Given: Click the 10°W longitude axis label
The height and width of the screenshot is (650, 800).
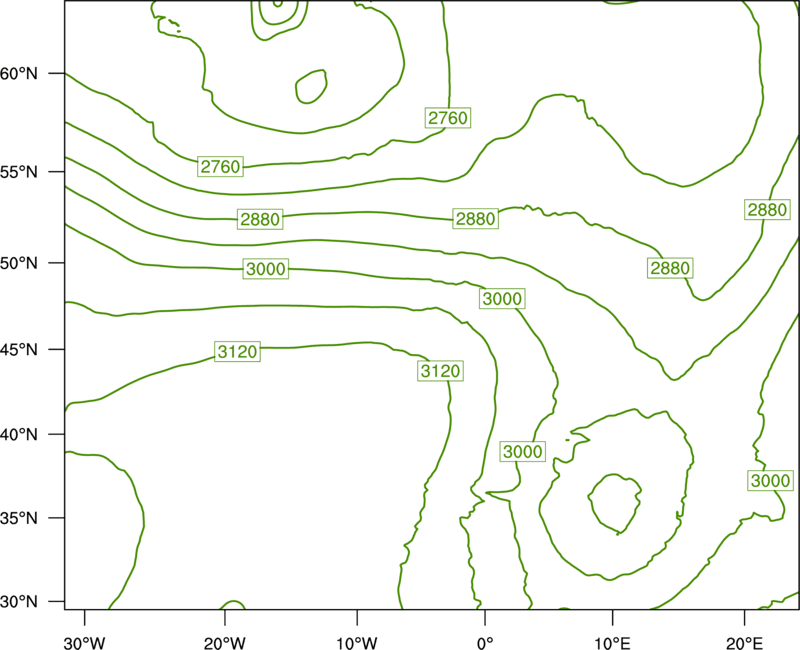Looking at the screenshot, I should [x=357, y=643].
